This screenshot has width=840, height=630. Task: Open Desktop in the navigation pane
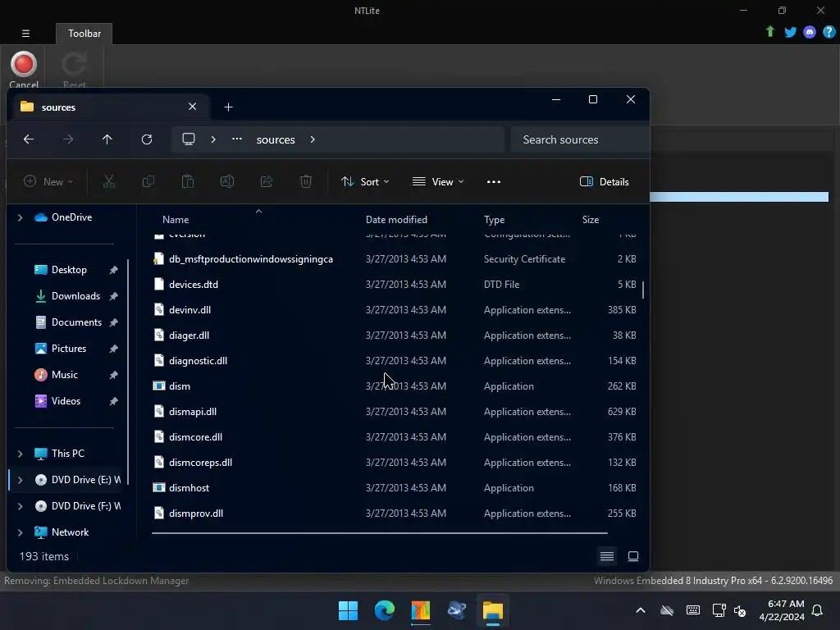[x=69, y=270]
